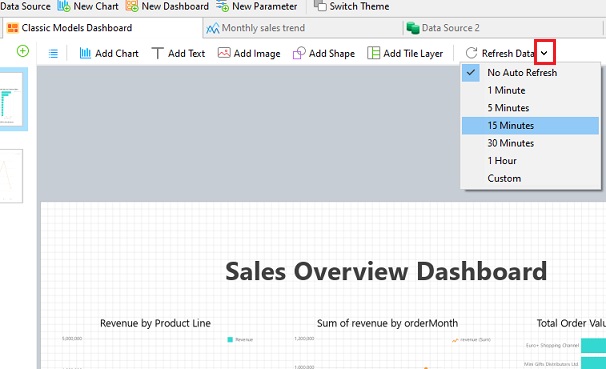Select No Auto Refresh option
The image size is (606, 369).
pos(530,73)
